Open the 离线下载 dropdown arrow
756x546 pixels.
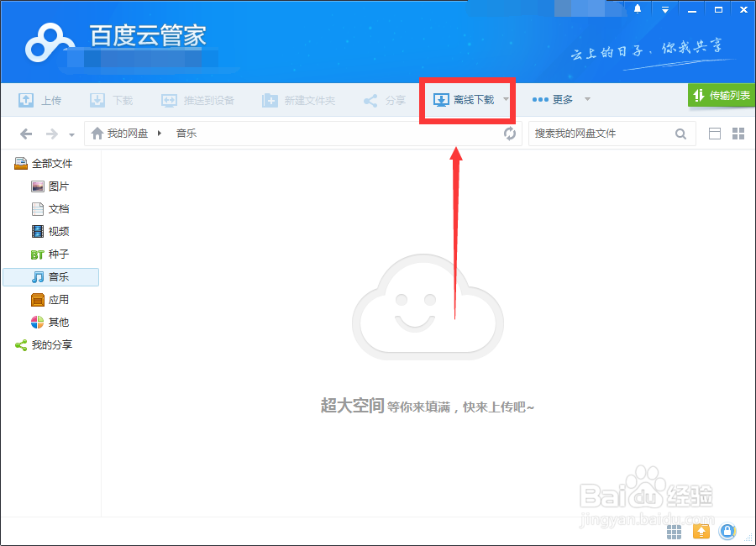[x=504, y=99]
